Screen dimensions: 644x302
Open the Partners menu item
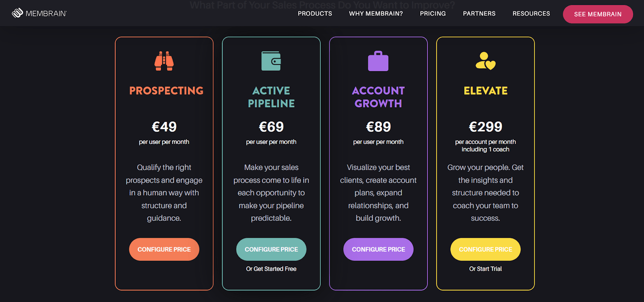(479, 13)
